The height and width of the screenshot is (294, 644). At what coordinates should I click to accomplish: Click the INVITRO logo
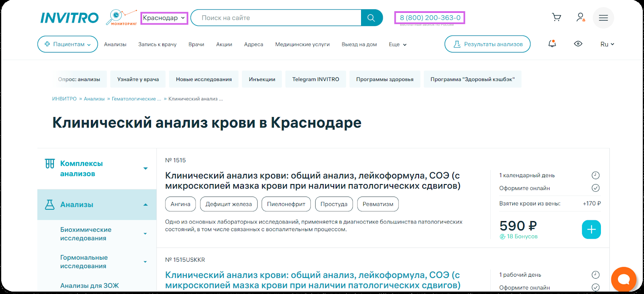(x=69, y=18)
